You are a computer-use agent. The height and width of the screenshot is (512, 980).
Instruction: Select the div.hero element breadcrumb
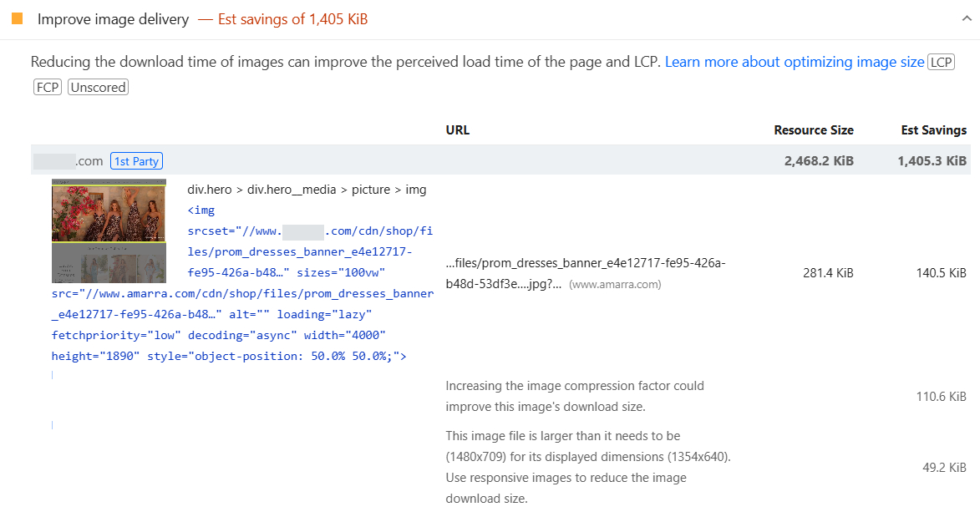209,189
